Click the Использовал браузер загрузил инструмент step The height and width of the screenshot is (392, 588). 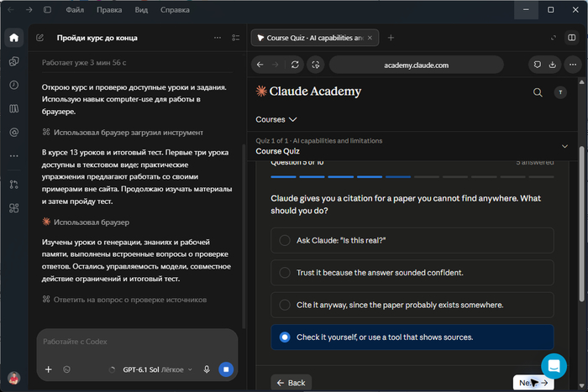(123, 133)
